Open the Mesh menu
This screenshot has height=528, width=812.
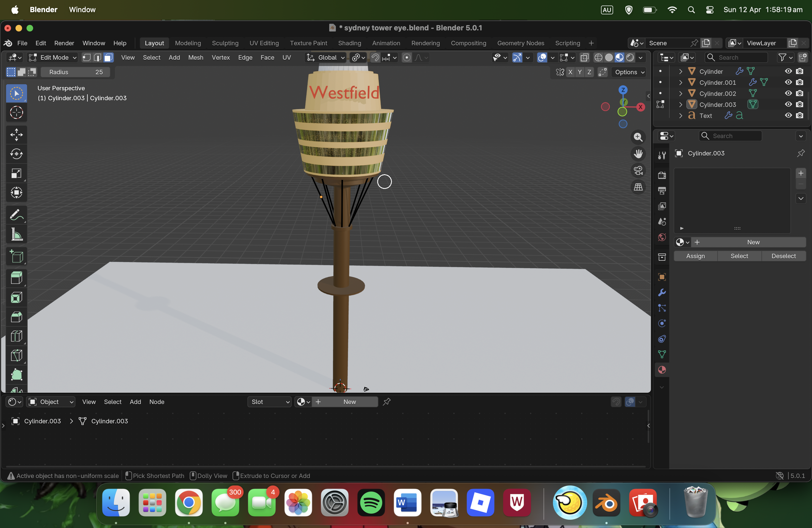[196, 58]
